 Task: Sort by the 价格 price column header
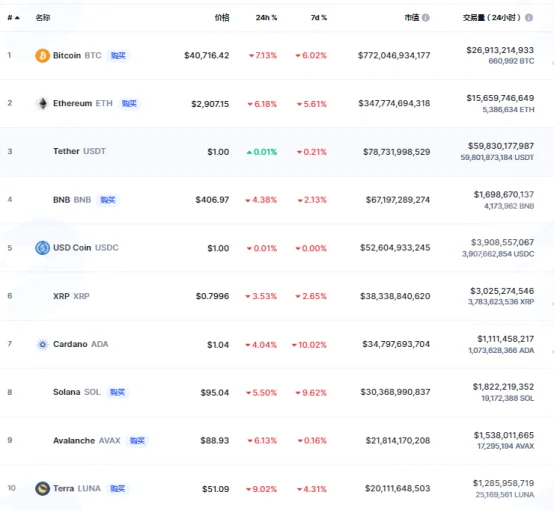(x=222, y=18)
